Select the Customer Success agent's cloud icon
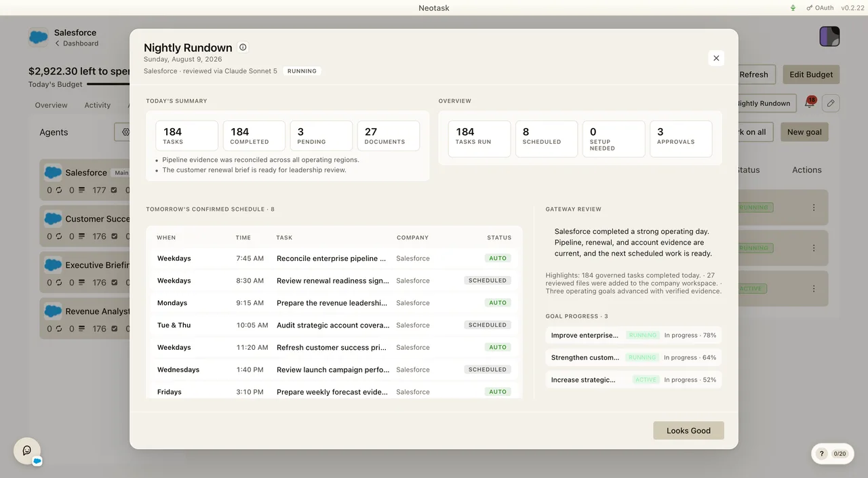Screen dimensions: 868x478 click(53, 218)
